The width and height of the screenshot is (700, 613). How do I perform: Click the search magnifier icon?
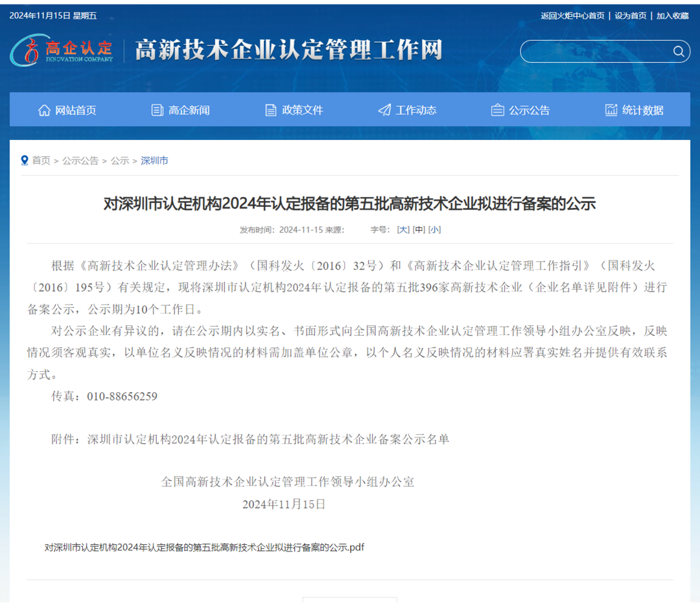[678, 51]
